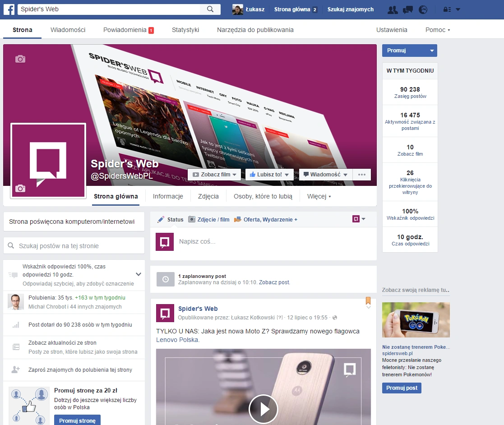Click the Facebook logo icon
Image resolution: width=504 pixels, height=425 pixels.
point(9,9)
